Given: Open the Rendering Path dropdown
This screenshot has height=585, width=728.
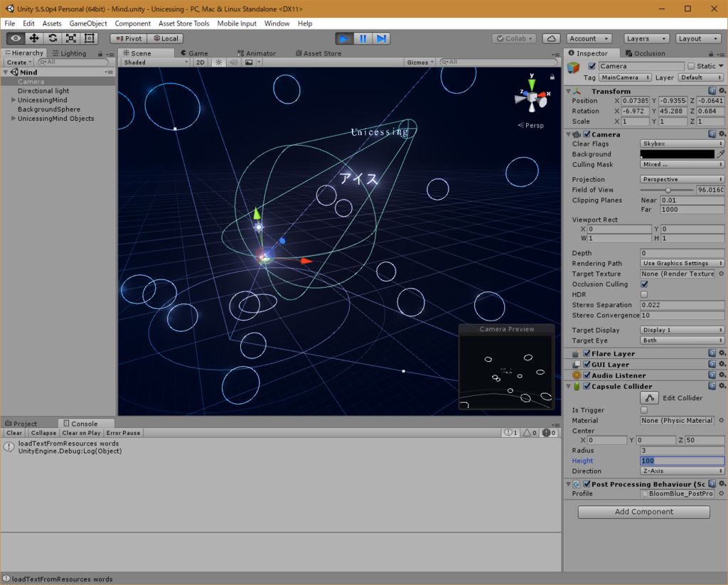Looking at the screenshot, I should [x=682, y=263].
